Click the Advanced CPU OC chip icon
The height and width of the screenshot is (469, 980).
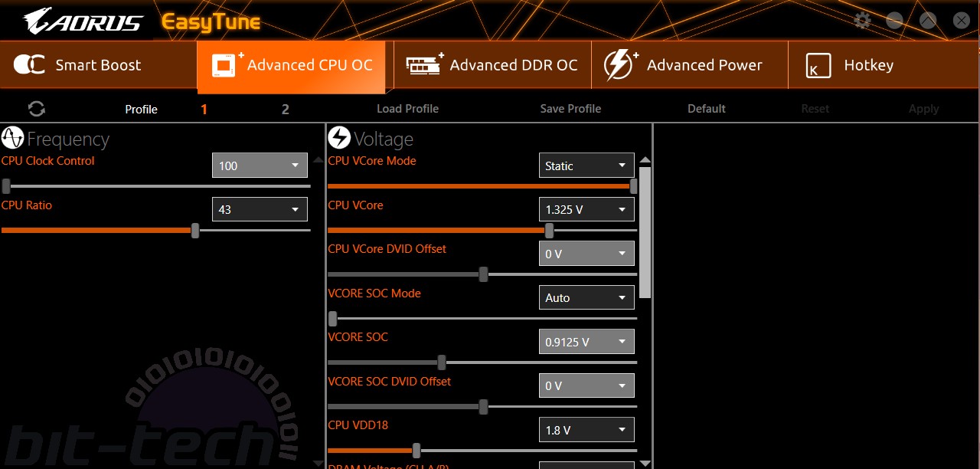(x=227, y=65)
